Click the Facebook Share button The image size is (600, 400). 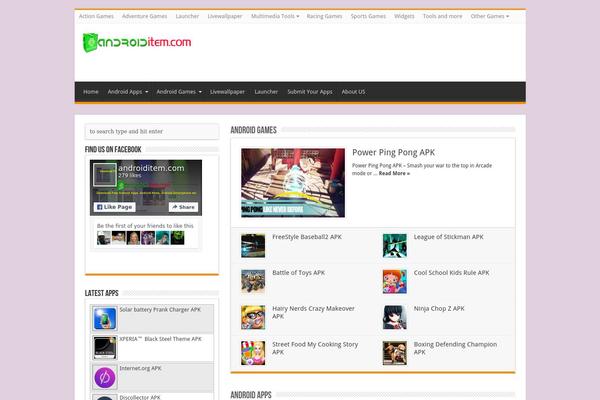click(183, 207)
